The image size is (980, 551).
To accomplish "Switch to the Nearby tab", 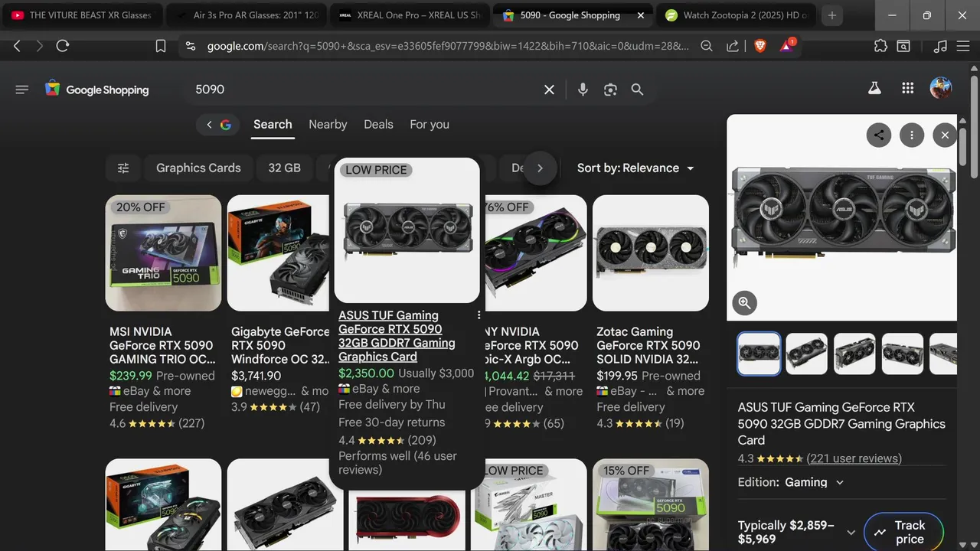I will click(328, 125).
